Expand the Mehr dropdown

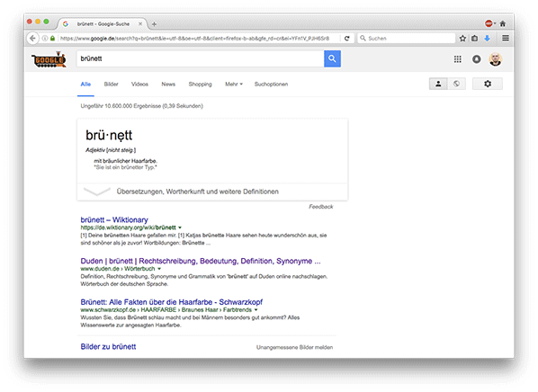click(x=234, y=84)
